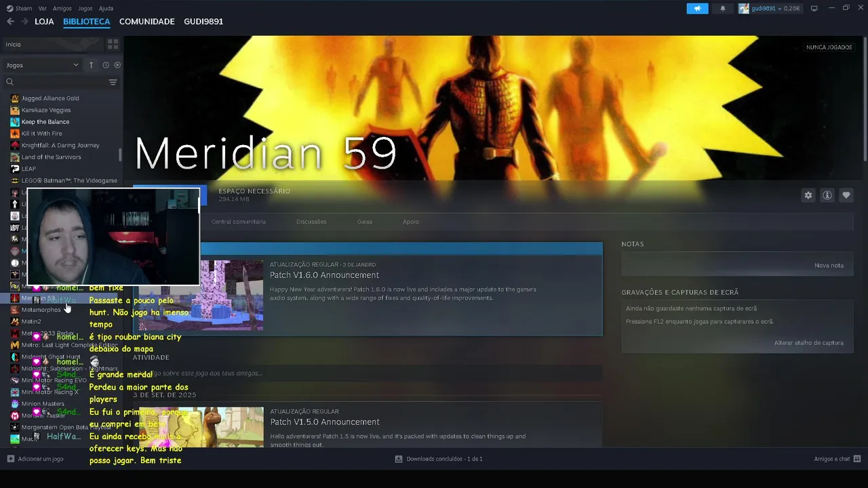The image size is (868, 488).
Task: Click the downloads icon in bottom bar
Action: [x=399, y=459]
